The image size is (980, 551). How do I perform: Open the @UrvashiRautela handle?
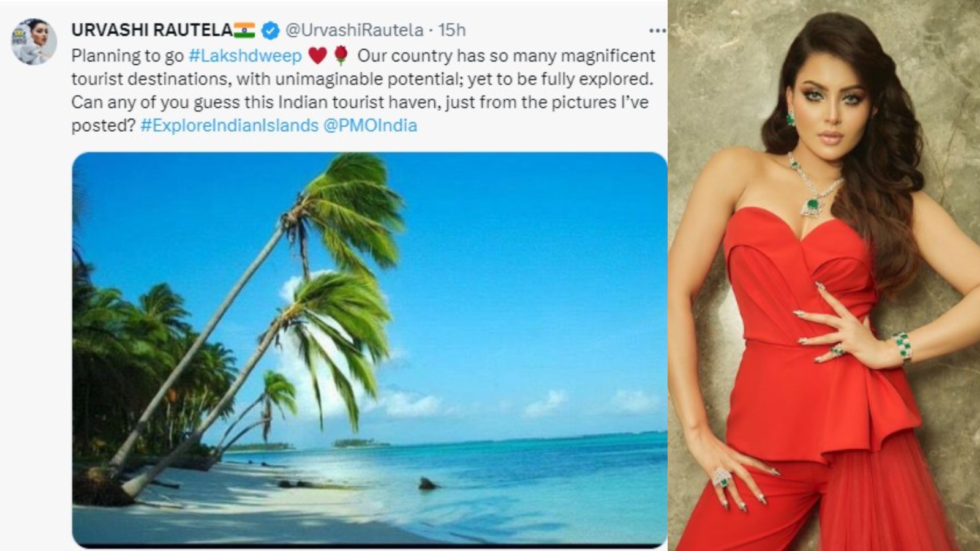[x=354, y=30]
